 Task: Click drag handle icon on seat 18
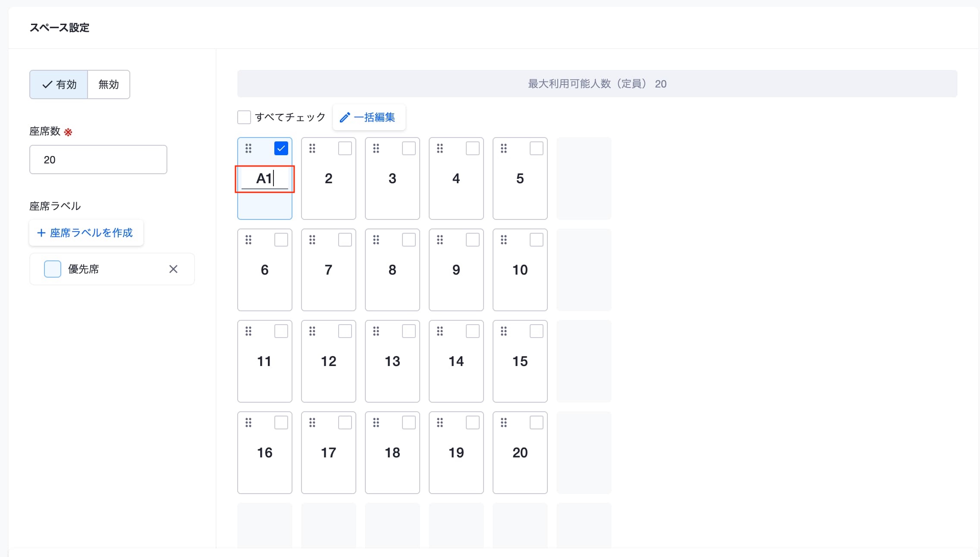376,423
